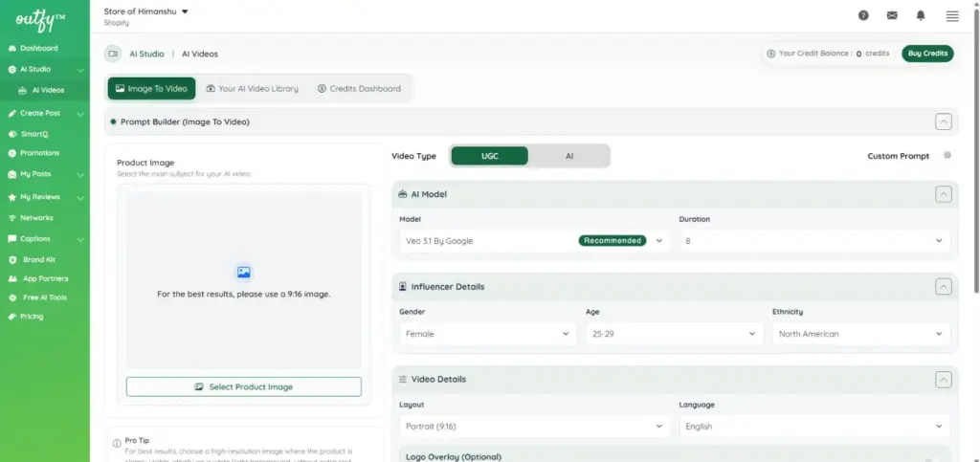Open the notifications bell icon

(x=921, y=15)
